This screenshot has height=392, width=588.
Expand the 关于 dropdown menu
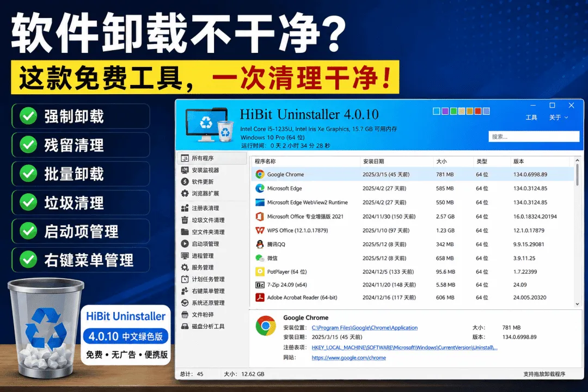click(x=559, y=118)
